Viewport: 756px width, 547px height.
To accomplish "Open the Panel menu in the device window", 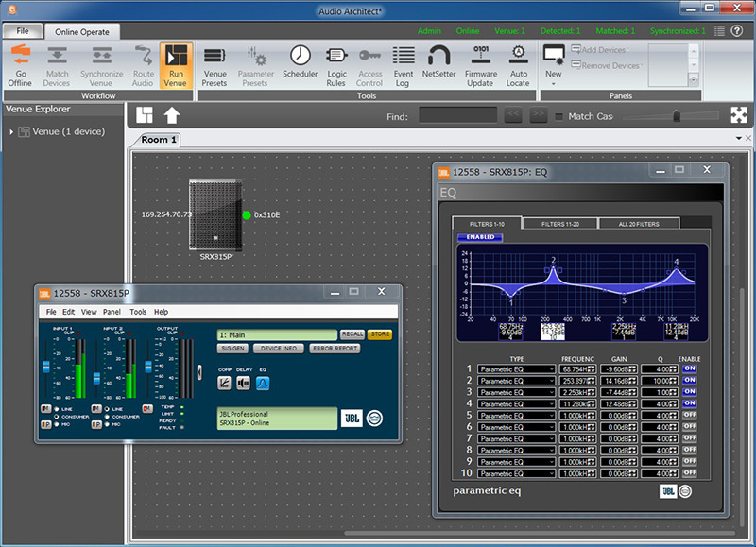I will click(x=112, y=312).
